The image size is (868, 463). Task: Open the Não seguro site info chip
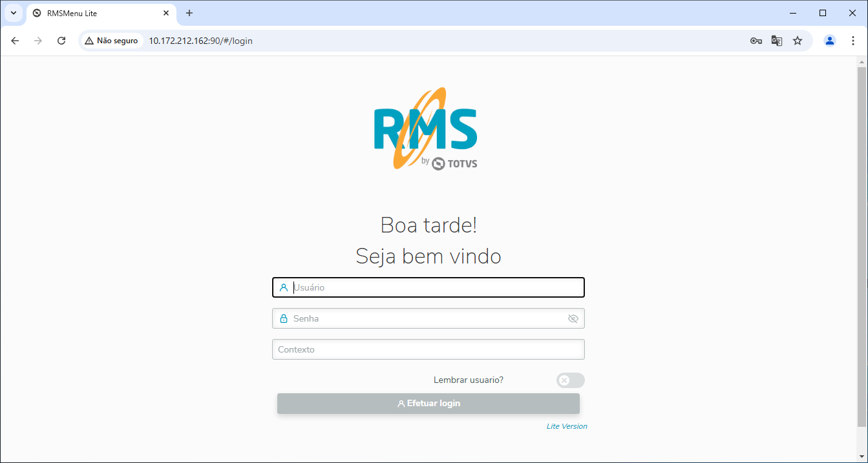click(x=111, y=41)
